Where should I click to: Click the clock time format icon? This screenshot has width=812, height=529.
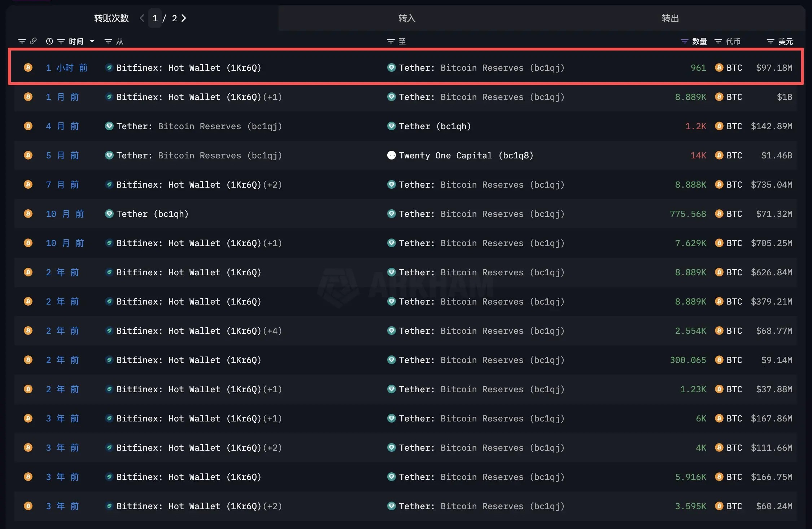[49, 41]
